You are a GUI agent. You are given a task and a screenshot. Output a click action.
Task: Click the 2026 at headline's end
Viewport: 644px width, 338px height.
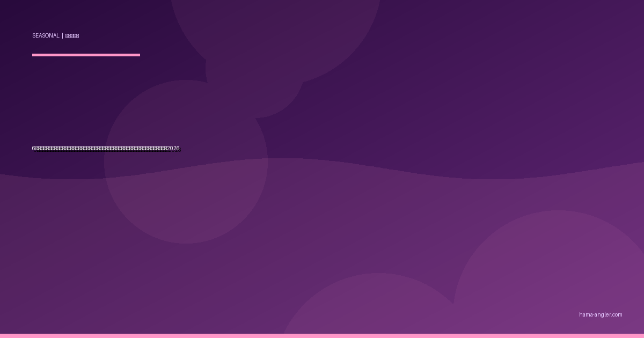tap(173, 149)
